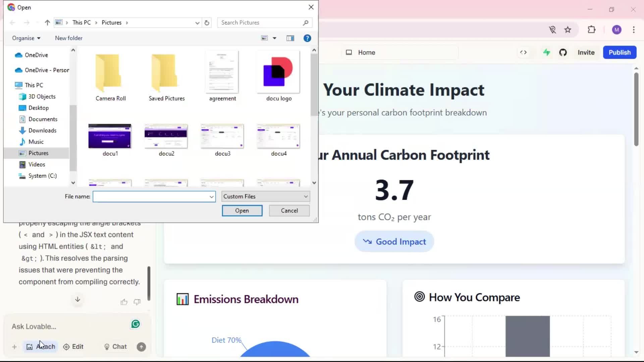Screen dimensions: 644x362
Task: Open the dialog Help question mark icon
Action: (307, 38)
